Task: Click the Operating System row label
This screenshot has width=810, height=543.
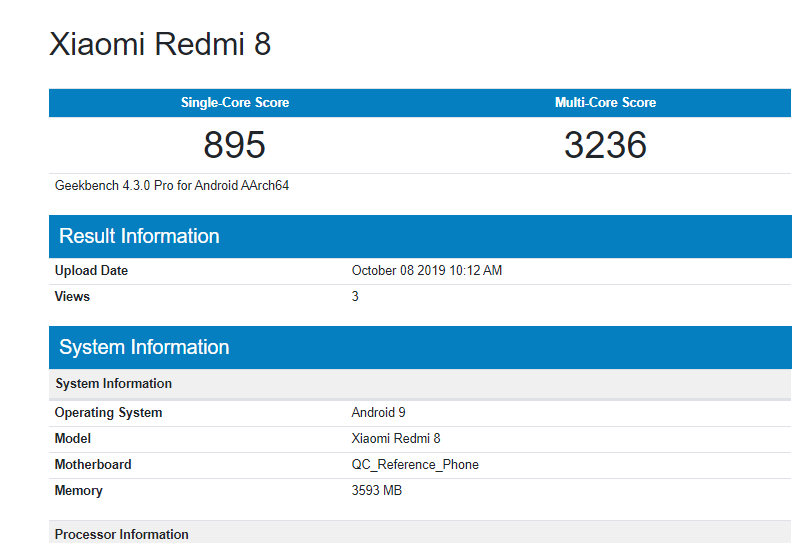Action: click(x=108, y=413)
